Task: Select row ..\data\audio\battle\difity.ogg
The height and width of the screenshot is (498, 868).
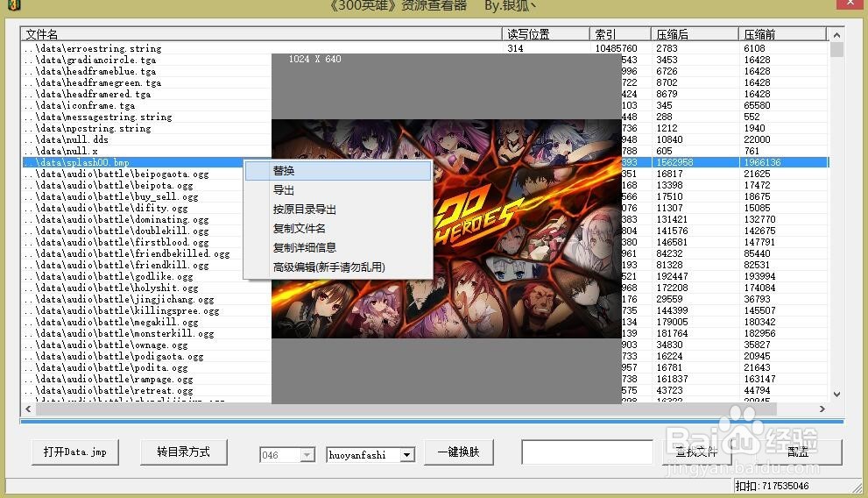Action: (425, 208)
